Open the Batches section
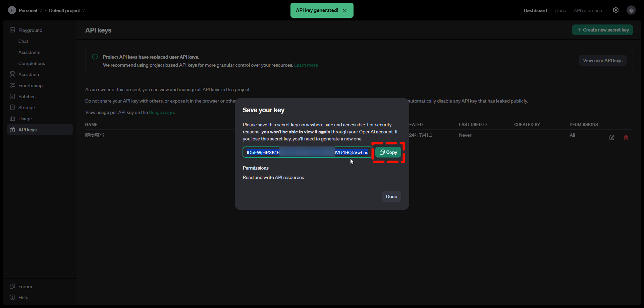 point(26,96)
